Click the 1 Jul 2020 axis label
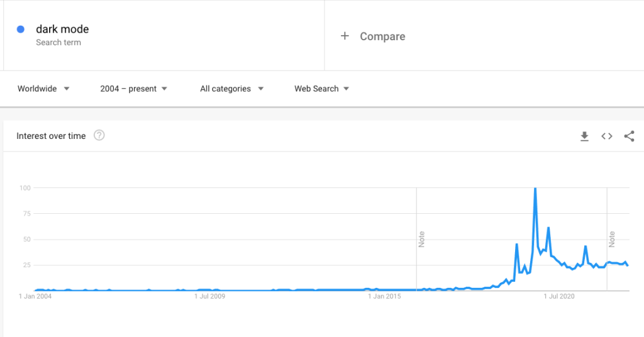 pos(559,296)
